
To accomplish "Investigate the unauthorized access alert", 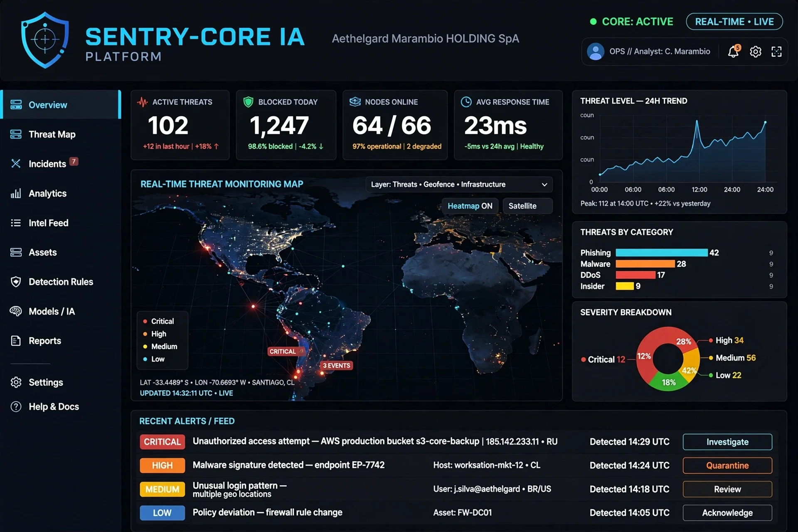I will pyautogui.click(x=727, y=442).
